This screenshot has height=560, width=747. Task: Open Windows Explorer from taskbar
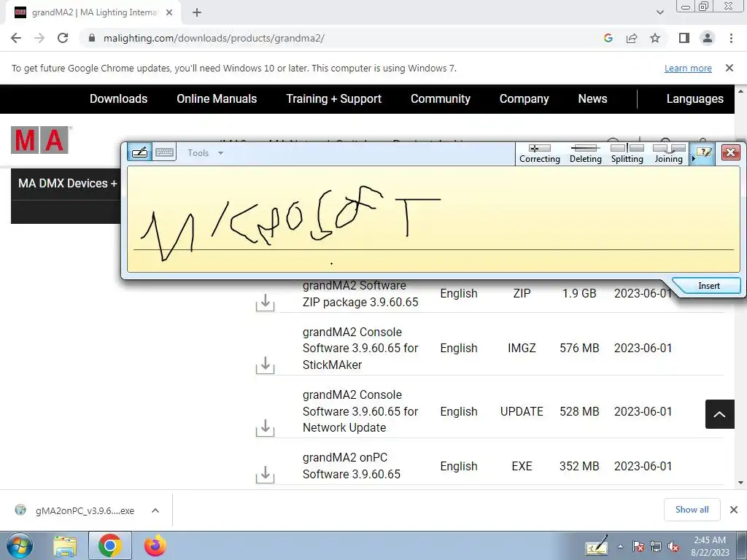(65, 545)
